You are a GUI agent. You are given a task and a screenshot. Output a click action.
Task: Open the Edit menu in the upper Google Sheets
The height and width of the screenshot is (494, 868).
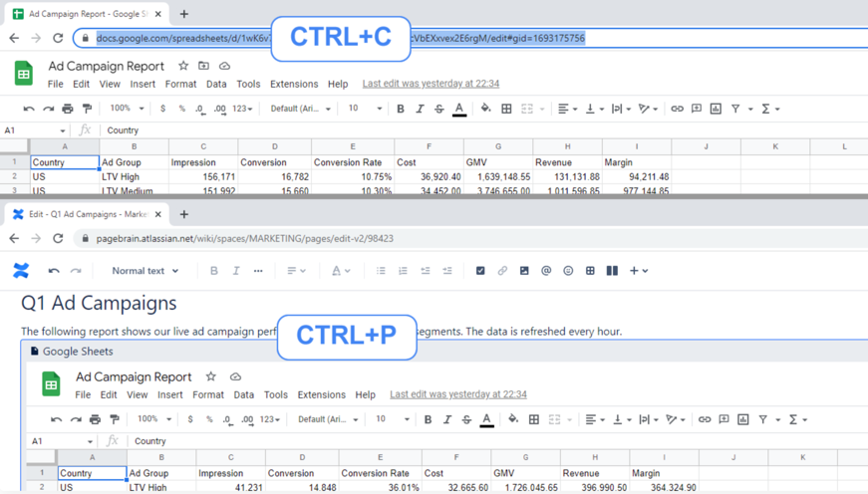[x=81, y=84]
